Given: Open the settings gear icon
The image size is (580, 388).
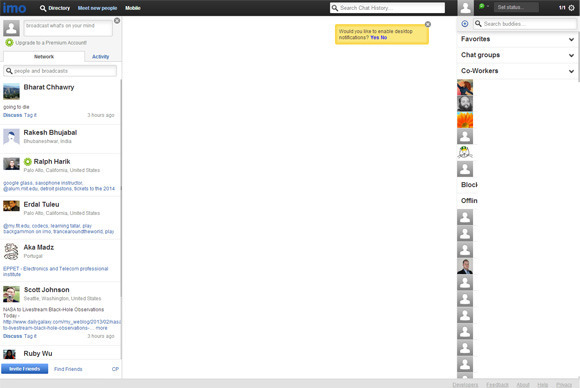Looking at the screenshot, I should coord(571,7).
